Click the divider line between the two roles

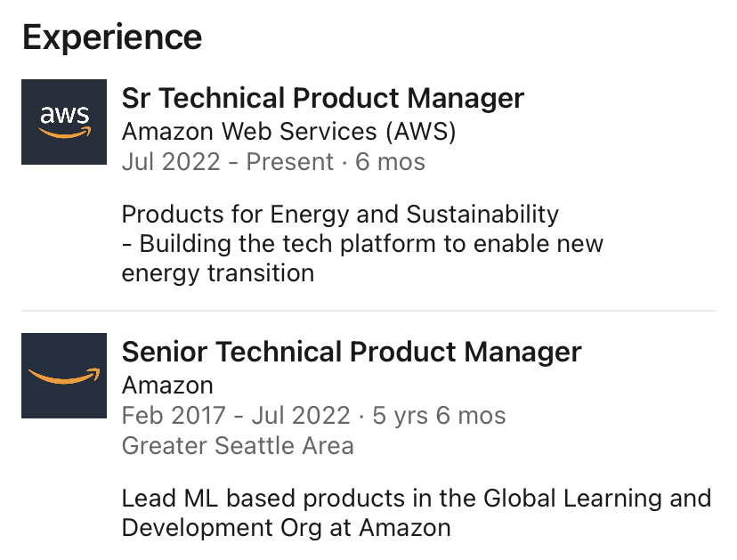pos(368,311)
